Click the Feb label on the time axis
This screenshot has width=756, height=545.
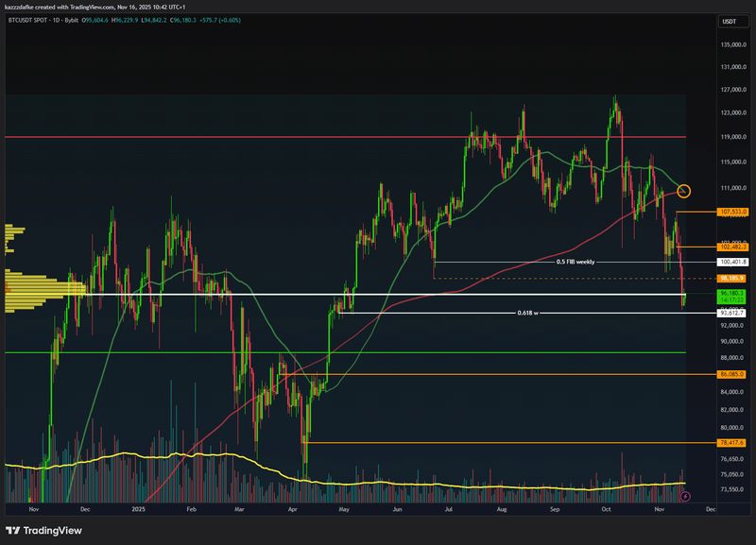tap(192, 509)
